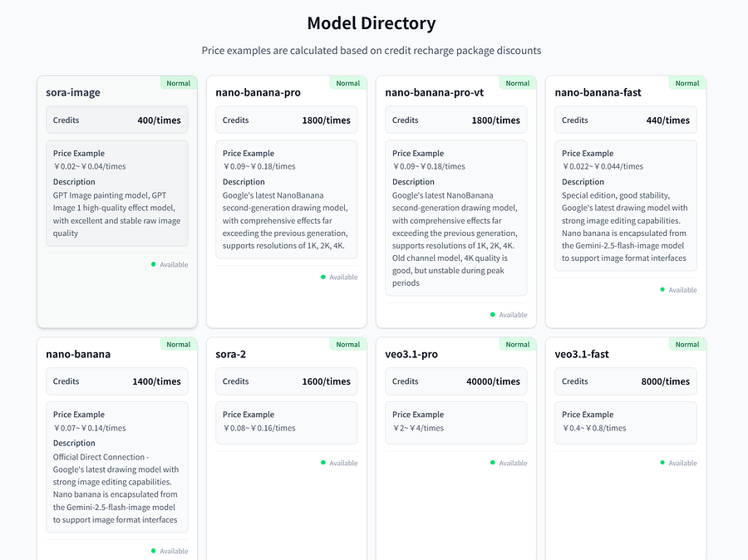Click the Available status text on veo3.1-fast
Image resolution: width=748 pixels, height=560 pixels.
pos(682,463)
